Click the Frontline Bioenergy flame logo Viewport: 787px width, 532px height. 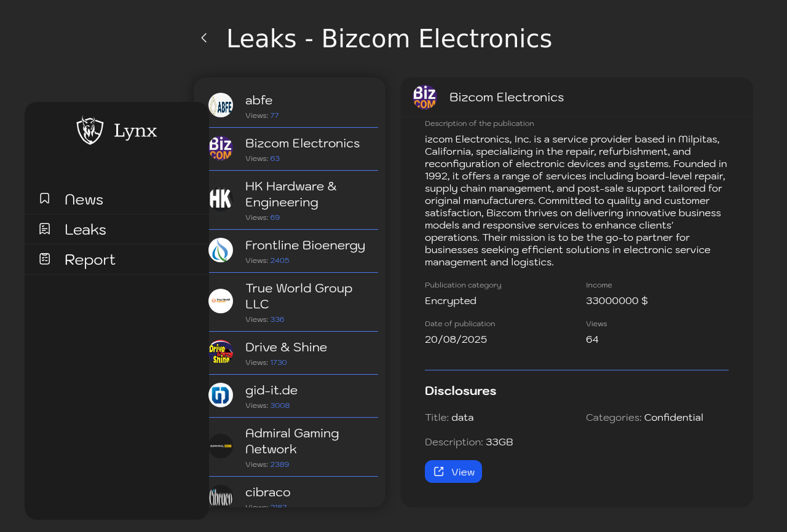coord(221,250)
